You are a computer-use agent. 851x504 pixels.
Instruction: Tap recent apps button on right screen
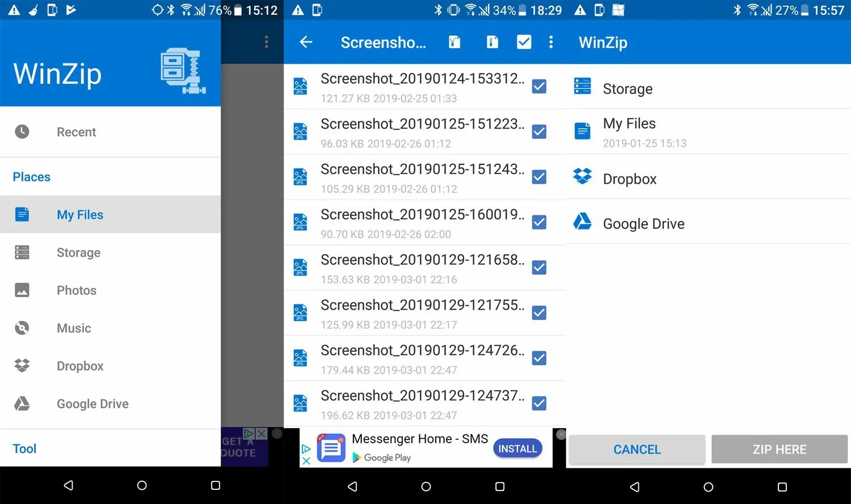782,486
